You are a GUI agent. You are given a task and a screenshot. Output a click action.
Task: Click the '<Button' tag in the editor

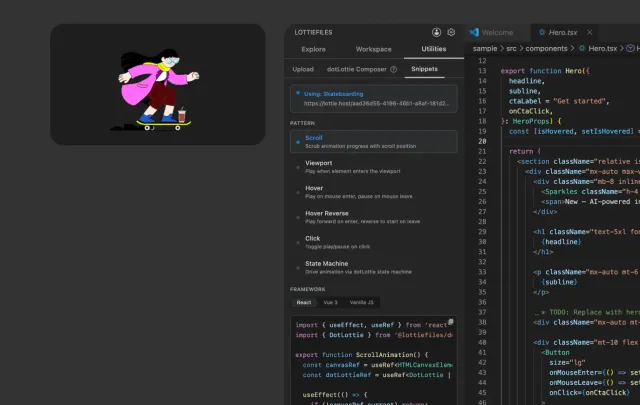555,353
